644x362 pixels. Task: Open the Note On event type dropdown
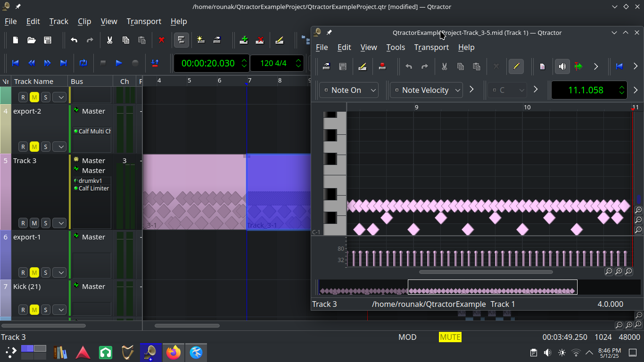[348, 90]
